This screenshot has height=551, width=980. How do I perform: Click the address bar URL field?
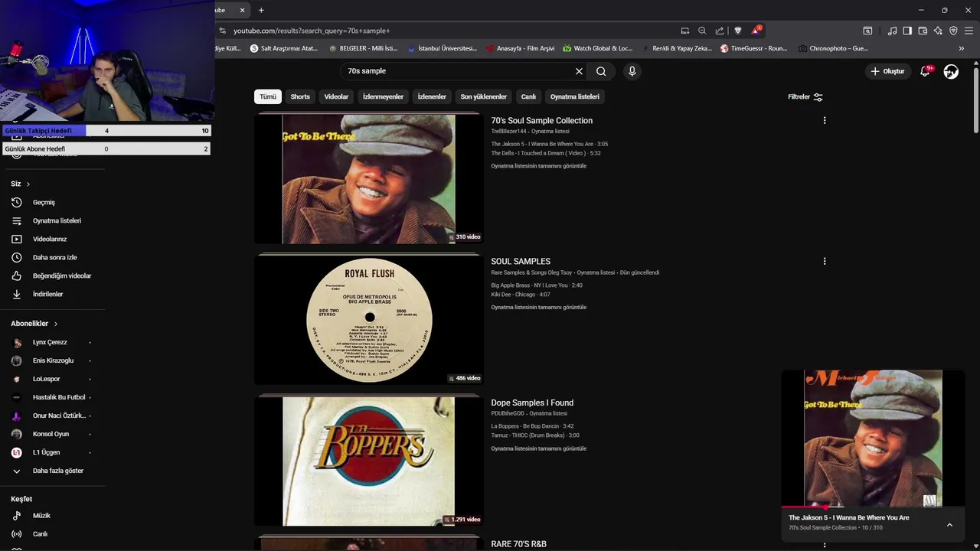tap(452, 31)
